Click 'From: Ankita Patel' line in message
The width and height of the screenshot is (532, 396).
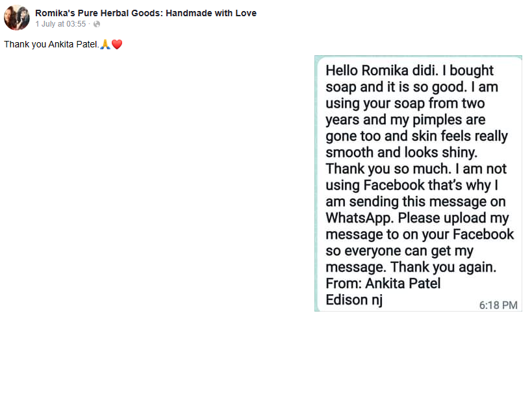tap(383, 284)
